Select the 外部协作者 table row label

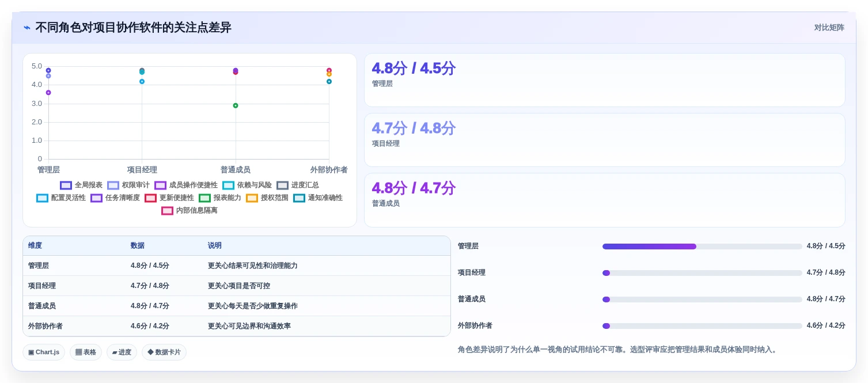pyautogui.click(x=46, y=327)
